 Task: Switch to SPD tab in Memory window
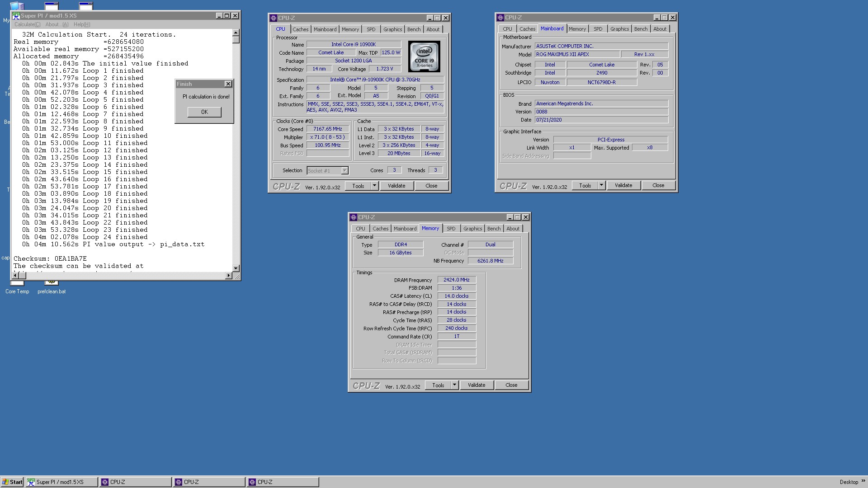(x=451, y=229)
